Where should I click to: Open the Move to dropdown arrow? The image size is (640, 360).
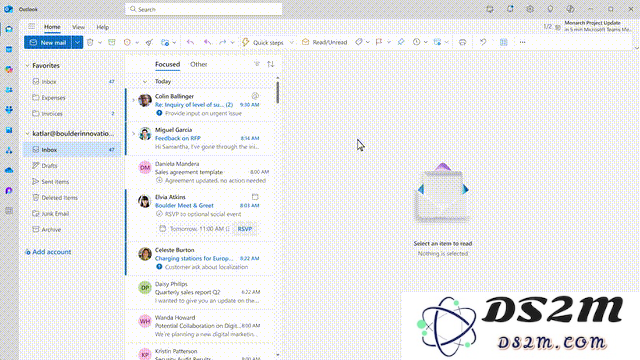pyautogui.click(x=175, y=42)
